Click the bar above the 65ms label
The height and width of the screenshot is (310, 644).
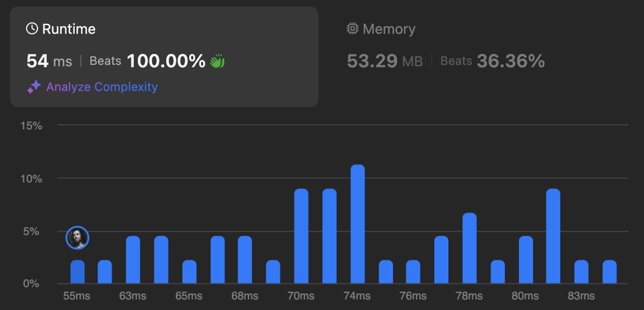coord(189,272)
